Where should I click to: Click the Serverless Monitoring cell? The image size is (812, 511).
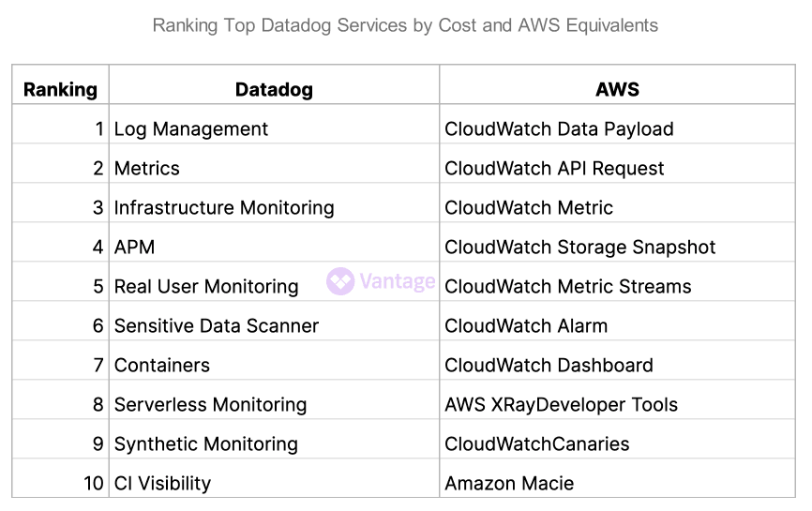211,405
